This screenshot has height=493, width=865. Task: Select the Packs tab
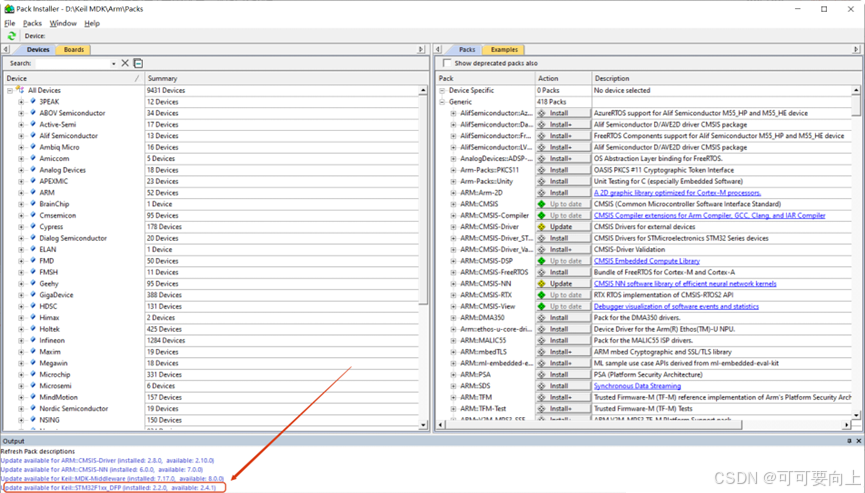point(467,50)
